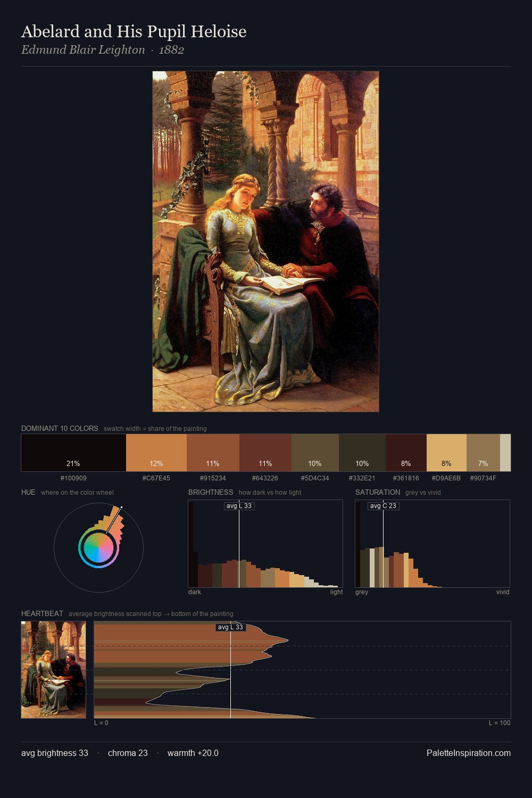The width and height of the screenshot is (532, 798).
Task: Click 'where on the color wheel' caption
Action: (x=77, y=493)
